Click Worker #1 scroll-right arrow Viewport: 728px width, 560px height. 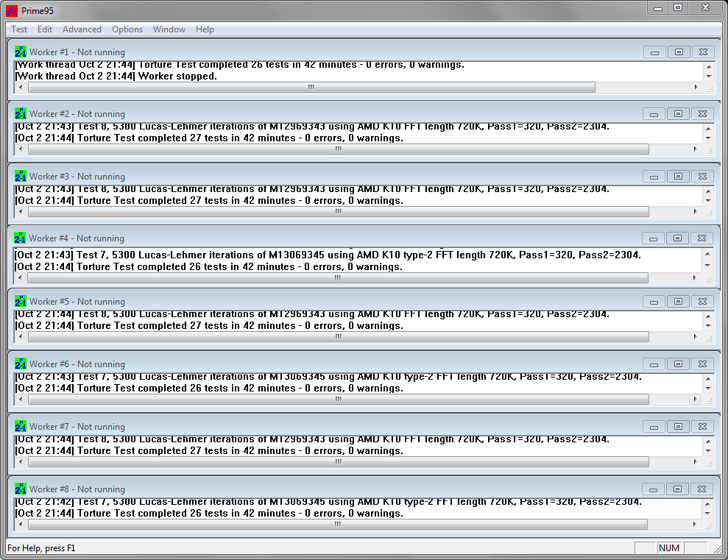pos(696,88)
